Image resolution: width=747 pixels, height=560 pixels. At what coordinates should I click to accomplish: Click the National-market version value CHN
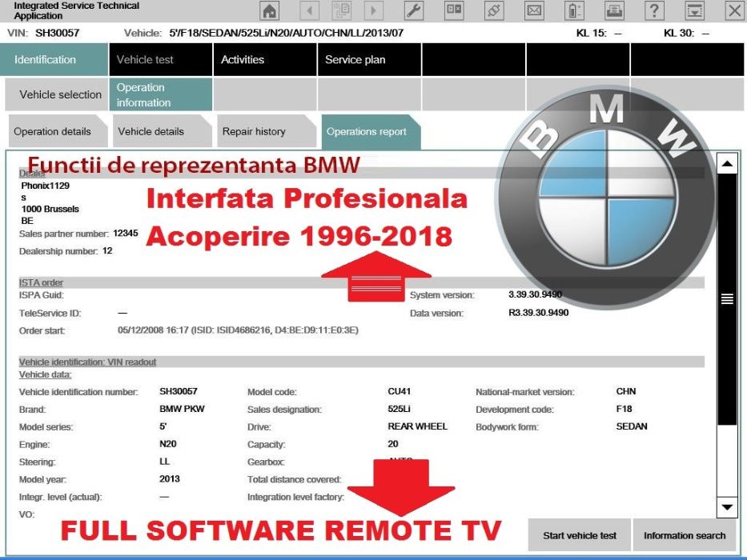626,391
